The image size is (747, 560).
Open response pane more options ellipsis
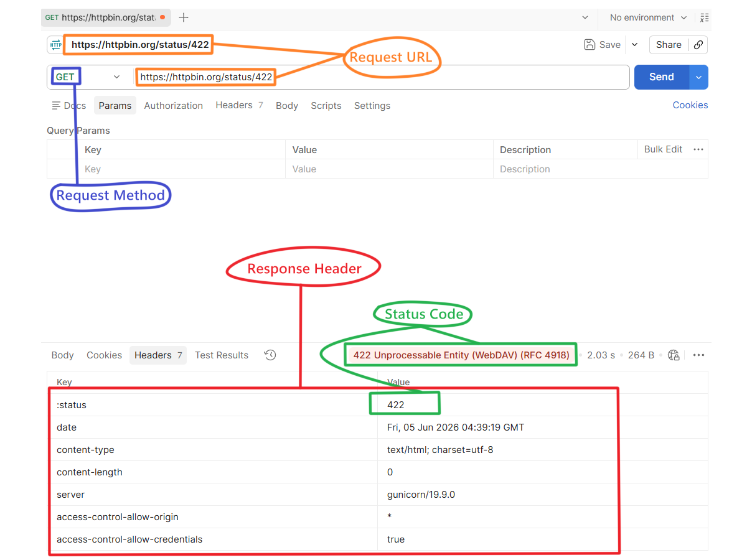[x=698, y=355]
